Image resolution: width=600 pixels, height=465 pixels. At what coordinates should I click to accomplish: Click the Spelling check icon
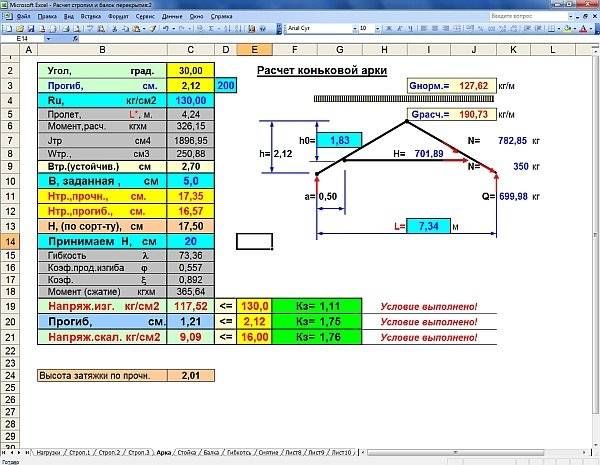point(89,29)
